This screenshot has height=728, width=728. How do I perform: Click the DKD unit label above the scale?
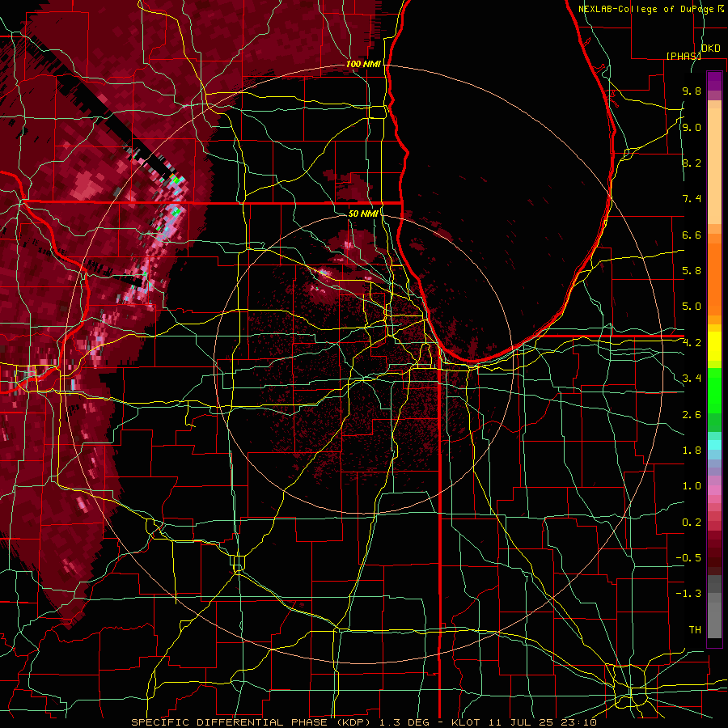pos(710,49)
